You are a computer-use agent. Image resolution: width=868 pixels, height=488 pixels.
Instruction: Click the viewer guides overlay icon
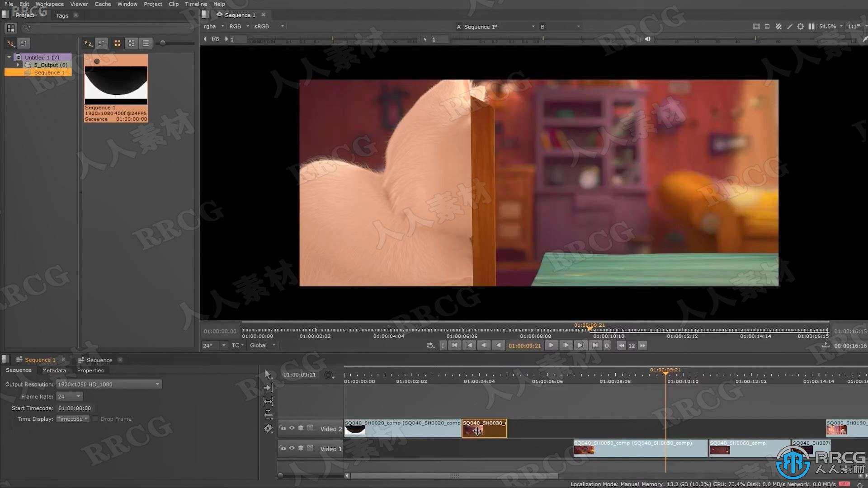tap(756, 27)
